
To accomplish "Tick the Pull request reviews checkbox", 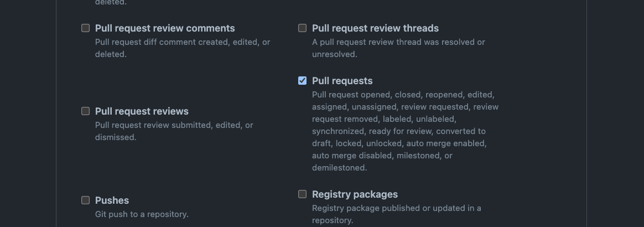I will click(x=85, y=111).
